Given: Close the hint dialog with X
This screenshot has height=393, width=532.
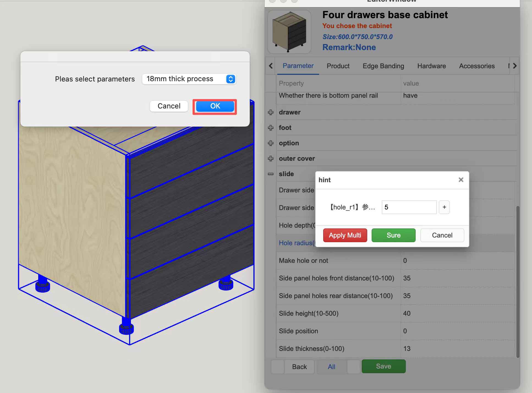Looking at the screenshot, I should tap(461, 180).
